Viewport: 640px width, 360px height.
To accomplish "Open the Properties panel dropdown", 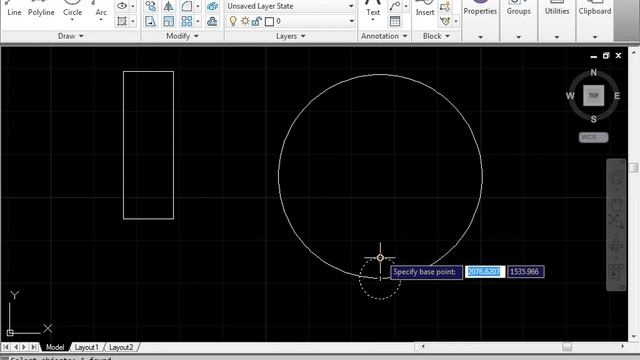I will (480, 37).
